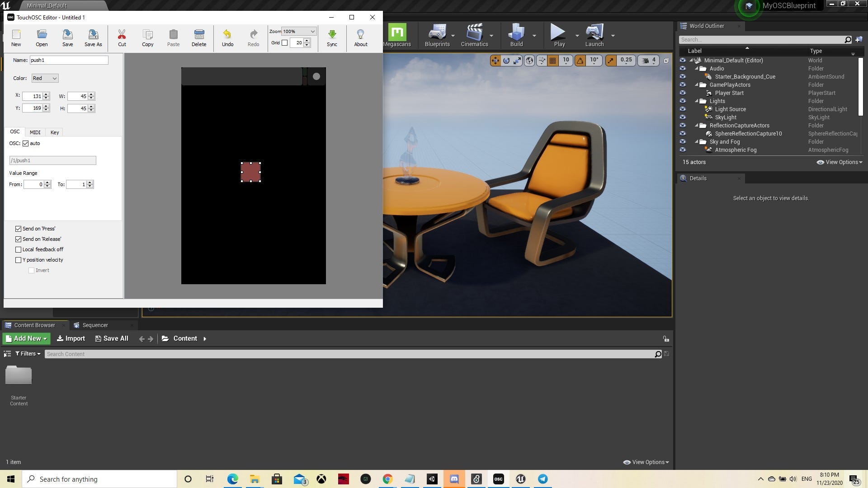Hide the SkyLight actor with eye icon
The width and height of the screenshot is (868, 488).
click(683, 117)
